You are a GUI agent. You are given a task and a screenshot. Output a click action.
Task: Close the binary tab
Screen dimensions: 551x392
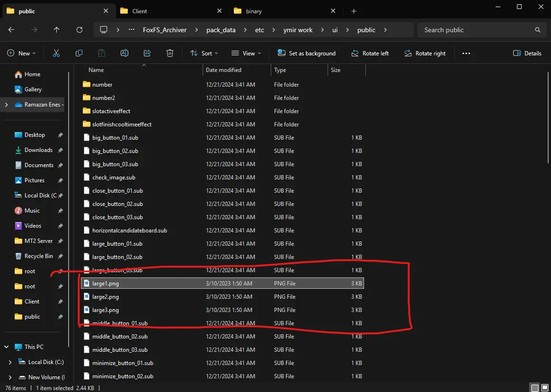point(333,11)
